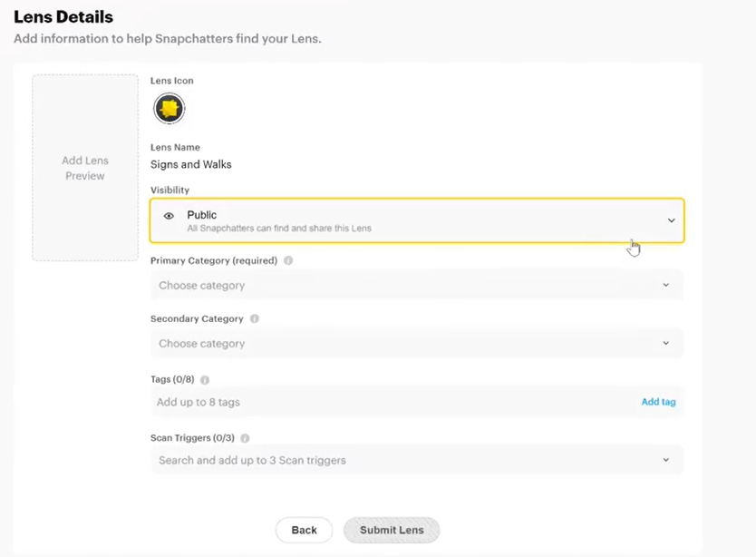Click the info icon beside Secondary Category
The image size is (756, 557).
pos(255,318)
